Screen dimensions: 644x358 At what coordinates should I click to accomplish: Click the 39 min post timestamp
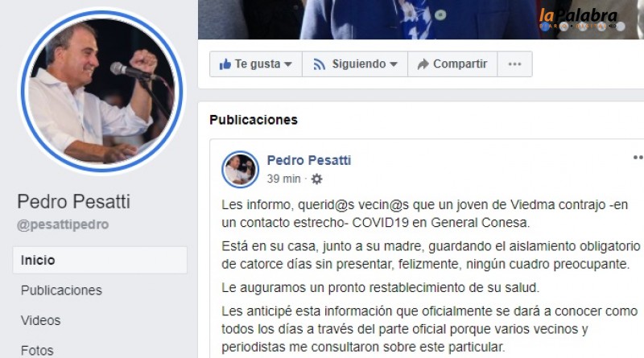coord(283,179)
